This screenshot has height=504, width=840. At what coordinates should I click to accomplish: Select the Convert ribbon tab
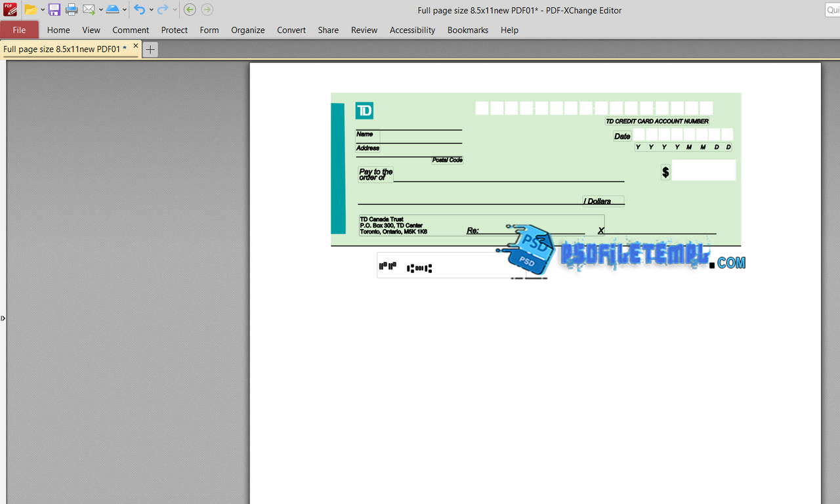(291, 30)
